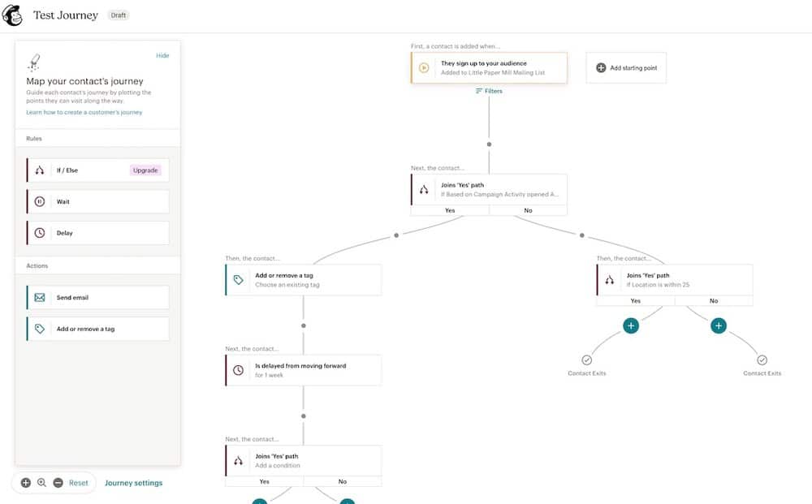Open Learn how to create a customer's journey link
The image size is (812, 504).
pos(84,112)
